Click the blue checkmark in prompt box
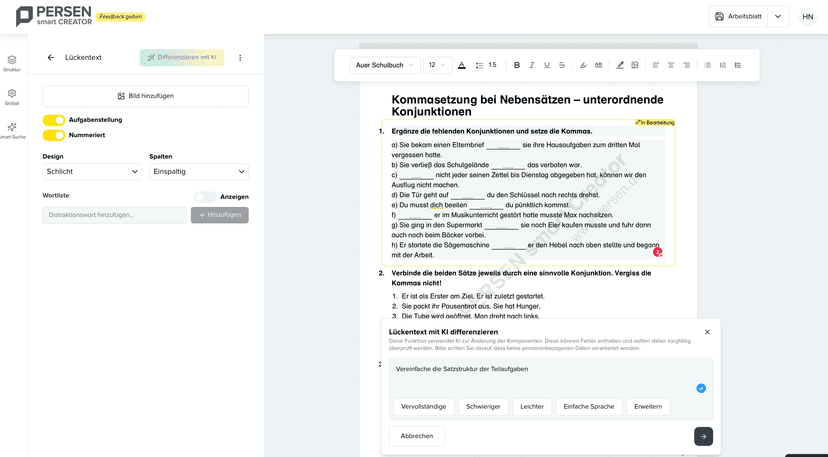828x457 pixels. click(x=701, y=388)
